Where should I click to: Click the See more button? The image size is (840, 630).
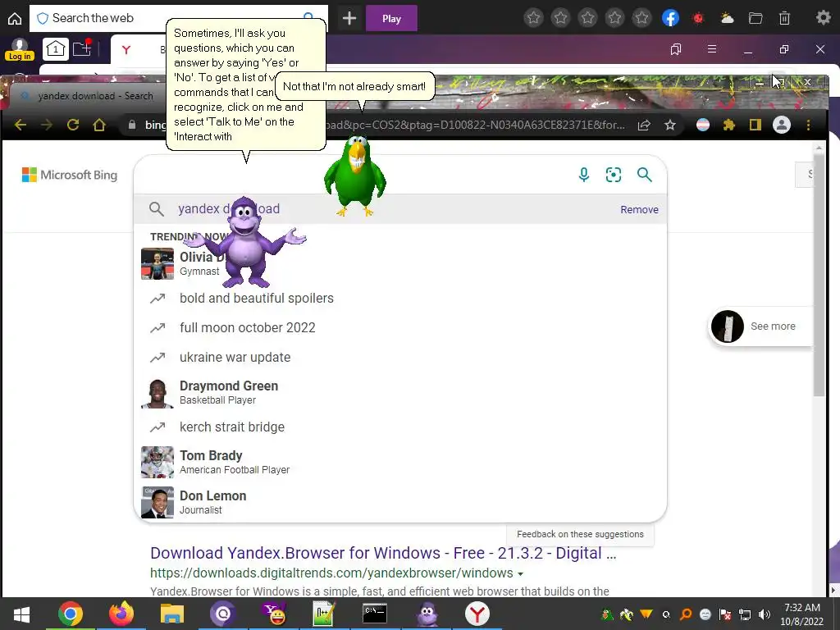760,326
